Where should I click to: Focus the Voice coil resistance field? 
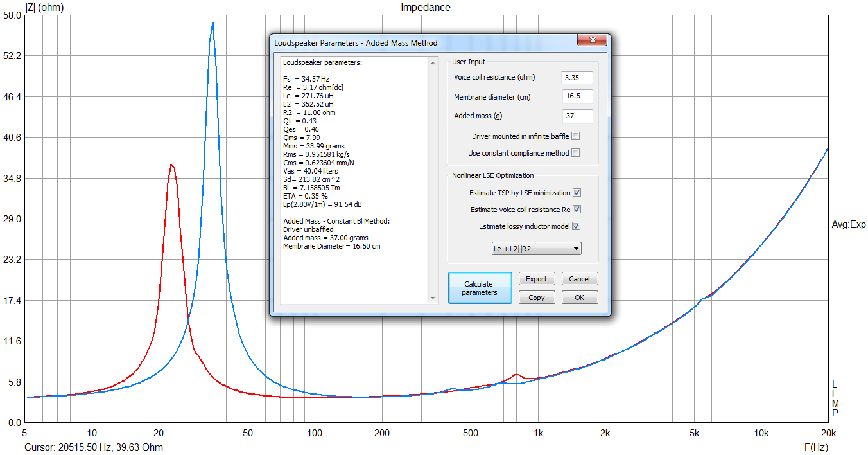point(577,77)
